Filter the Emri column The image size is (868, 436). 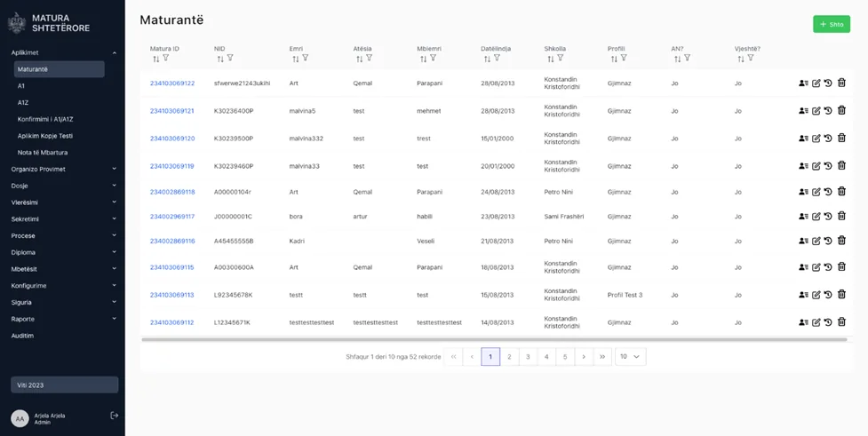tap(305, 58)
